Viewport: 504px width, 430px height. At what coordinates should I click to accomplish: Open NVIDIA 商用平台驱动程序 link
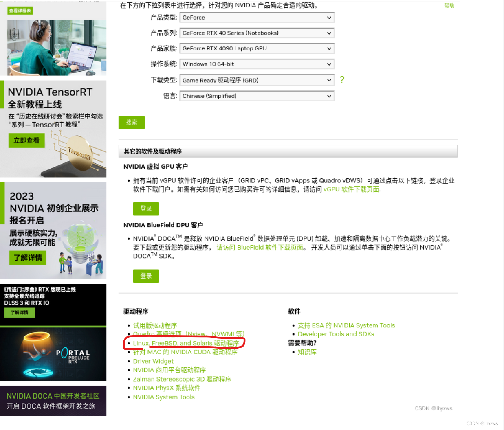169,370
